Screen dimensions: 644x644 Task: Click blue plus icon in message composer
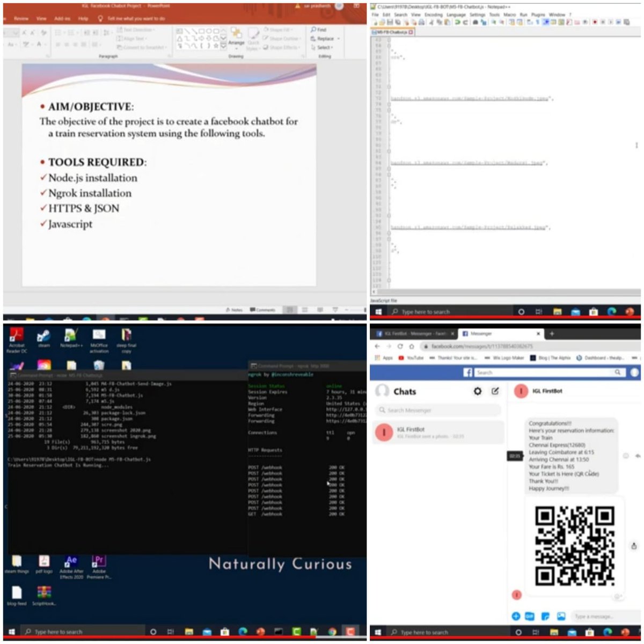(516, 616)
